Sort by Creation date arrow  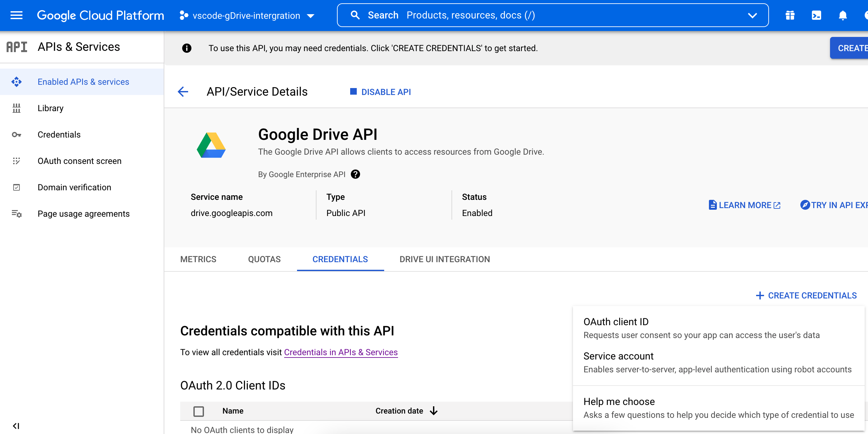(x=434, y=411)
